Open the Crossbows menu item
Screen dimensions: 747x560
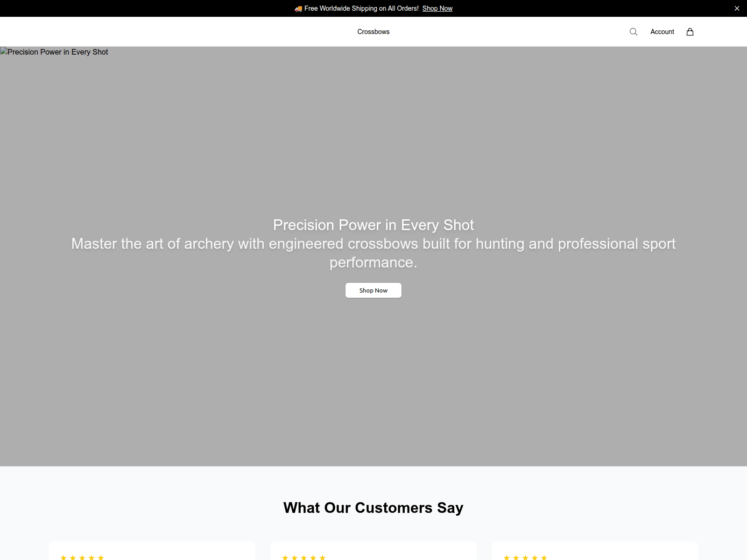(x=373, y=32)
